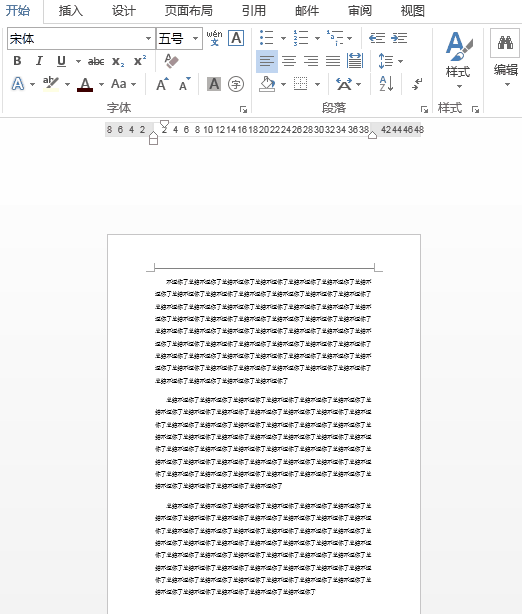Expand highlight color dropdown arrow
Screen dimensions: 522x614
click(67, 84)
